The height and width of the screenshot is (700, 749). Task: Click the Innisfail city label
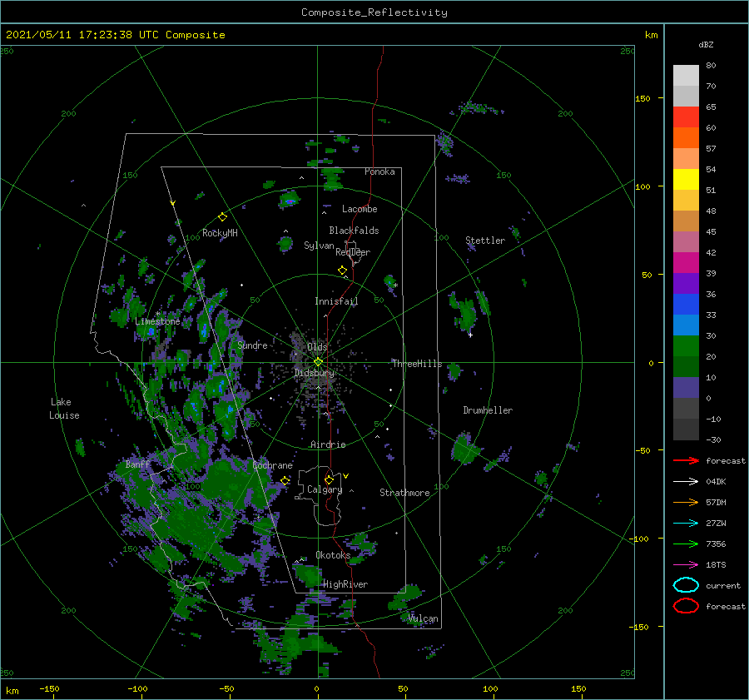336,301
